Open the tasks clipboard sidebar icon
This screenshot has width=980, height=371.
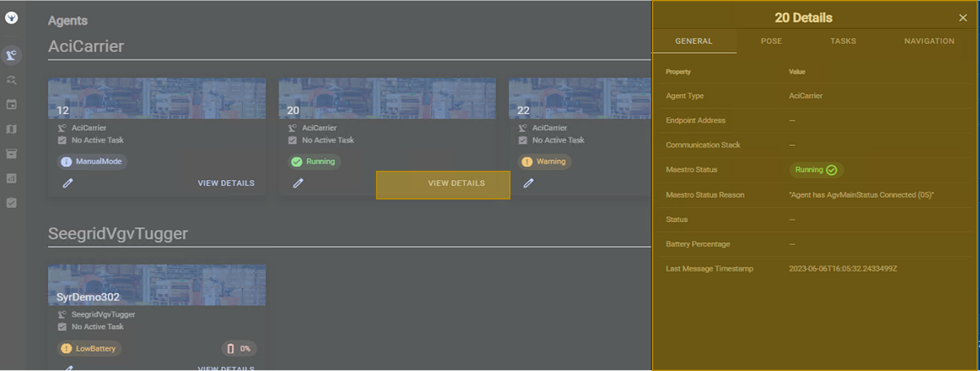tap(11, 203)
